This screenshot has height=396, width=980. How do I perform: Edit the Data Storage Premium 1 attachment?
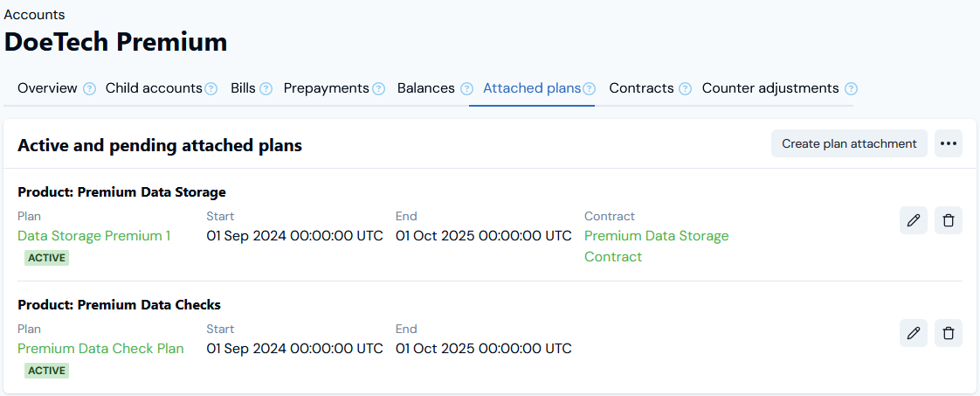[x=913, y=220]
